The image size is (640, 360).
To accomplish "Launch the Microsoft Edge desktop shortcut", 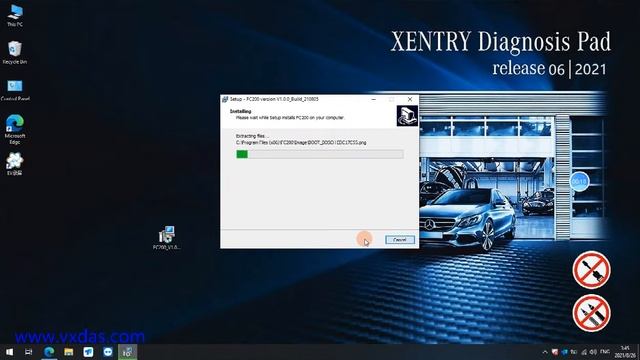I will [x=15, y=129].
